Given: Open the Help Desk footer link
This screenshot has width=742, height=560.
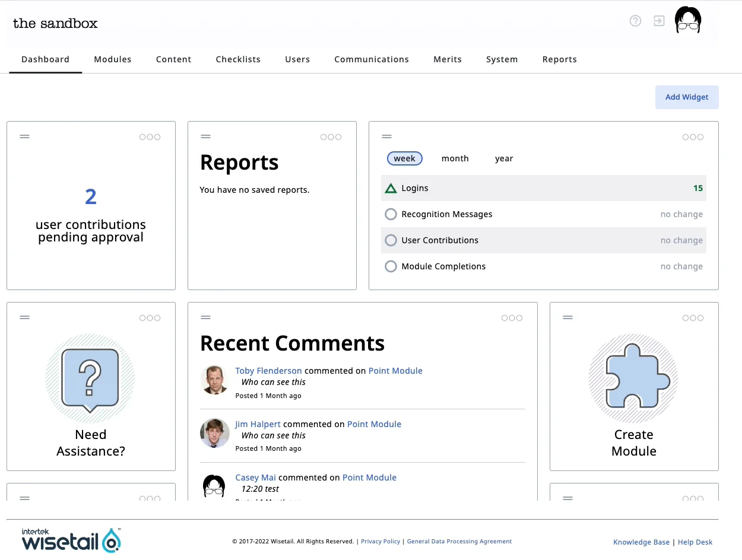Looking at the screenshot, I should (695, 542).
